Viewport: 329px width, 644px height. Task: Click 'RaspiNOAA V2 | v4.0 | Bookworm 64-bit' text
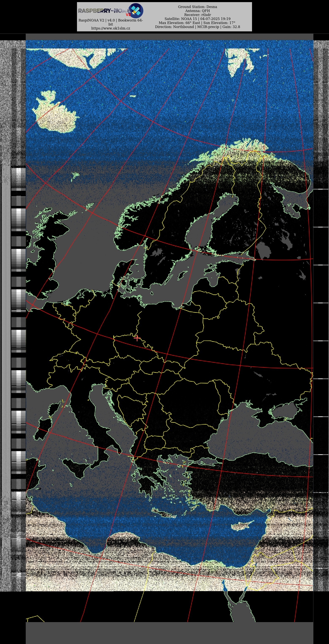(111, 22)
